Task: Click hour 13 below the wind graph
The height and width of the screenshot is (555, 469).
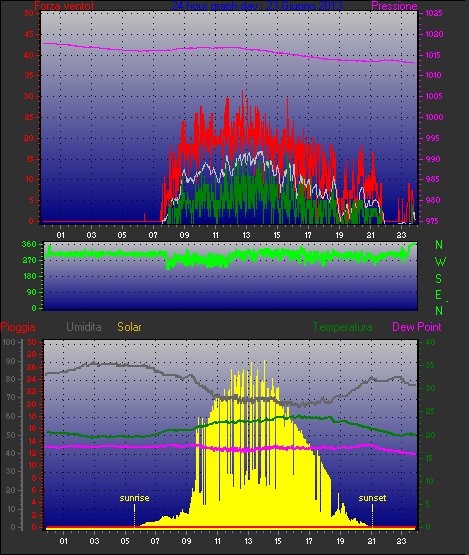Action: click(246, 235)
